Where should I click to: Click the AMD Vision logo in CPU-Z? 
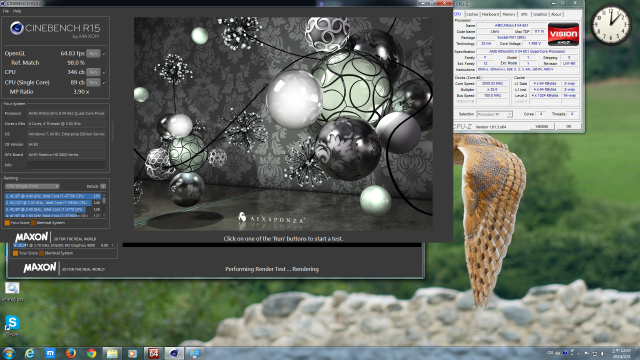(563, 35)
